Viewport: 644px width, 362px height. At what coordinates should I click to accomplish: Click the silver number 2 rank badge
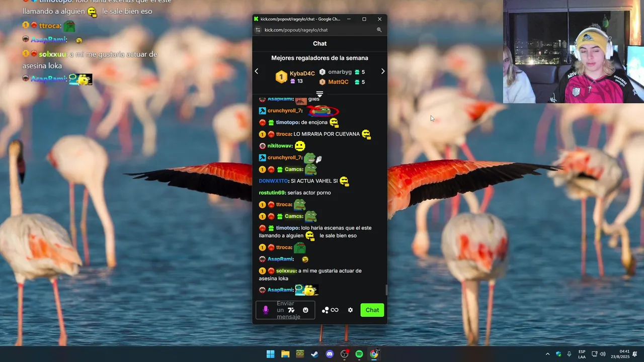[x=323, y=72]
